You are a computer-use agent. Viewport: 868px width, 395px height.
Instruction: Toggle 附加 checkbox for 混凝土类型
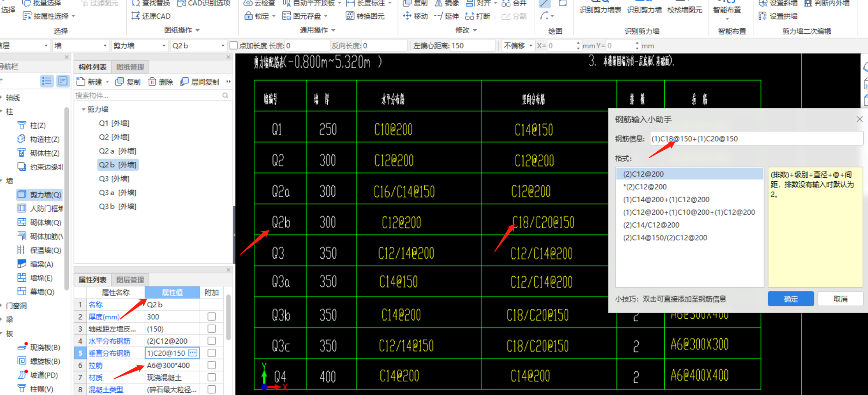coord(212,389)
